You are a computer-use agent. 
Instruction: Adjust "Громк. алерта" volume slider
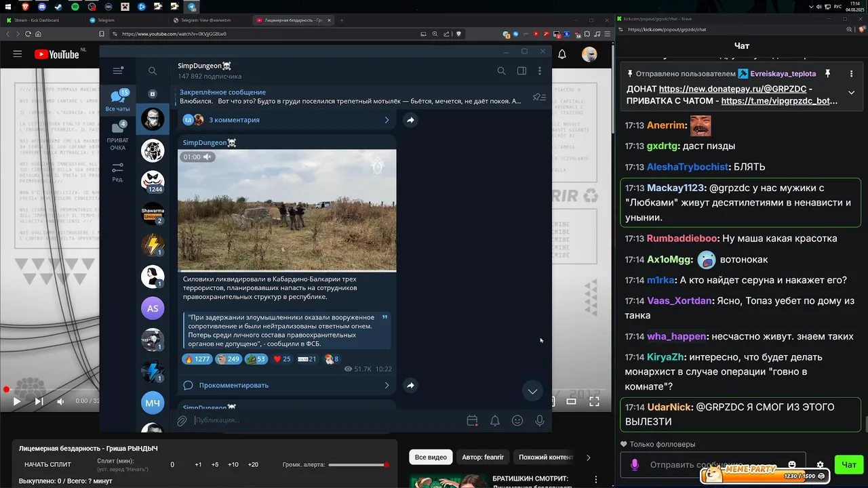pyautogui.click(x=359, y=465)
